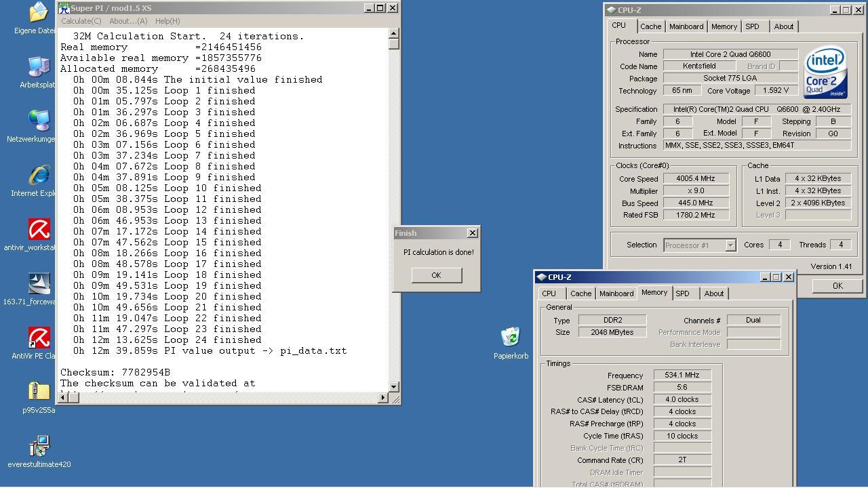The image size is (868, 488).
Task: Click the memory Frequency value 534.1 MHz
Action: tap(682, 375)
